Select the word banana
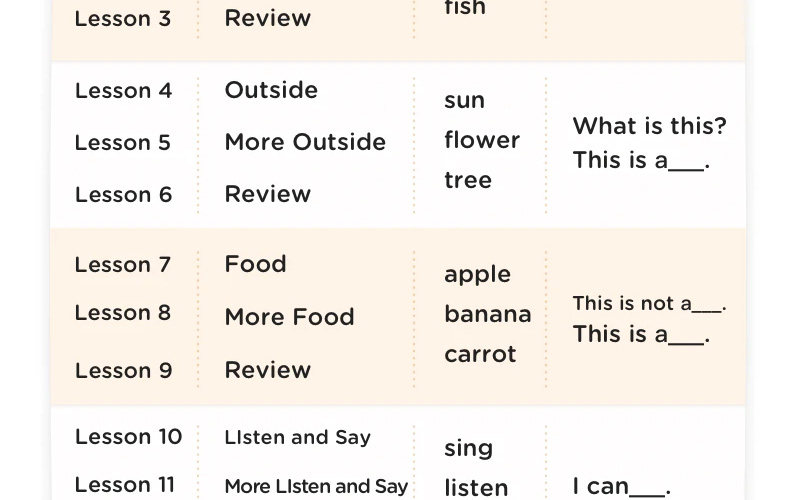This screenshot has width=790, height=500. pos(487,314)
